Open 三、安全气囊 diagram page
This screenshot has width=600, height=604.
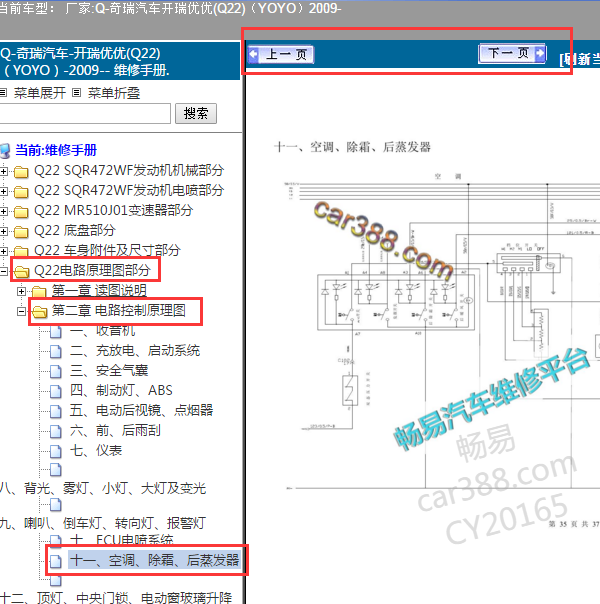[109, 371]
